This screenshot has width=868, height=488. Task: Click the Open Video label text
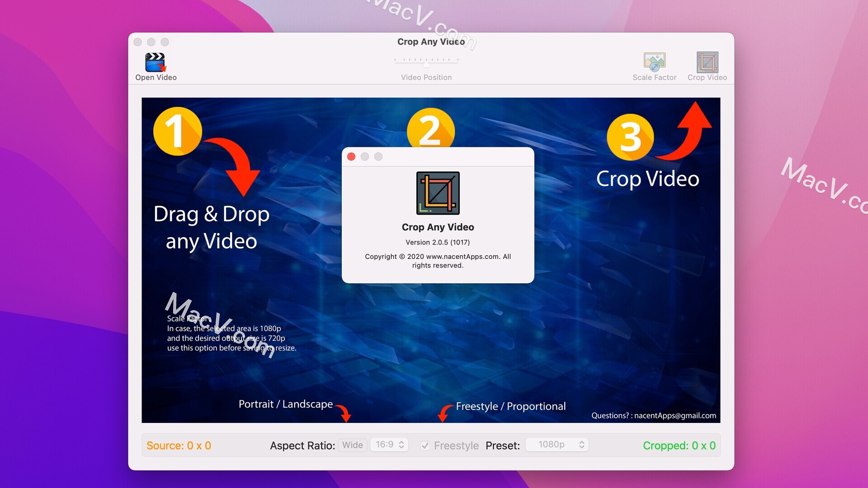tap(156, 77)
